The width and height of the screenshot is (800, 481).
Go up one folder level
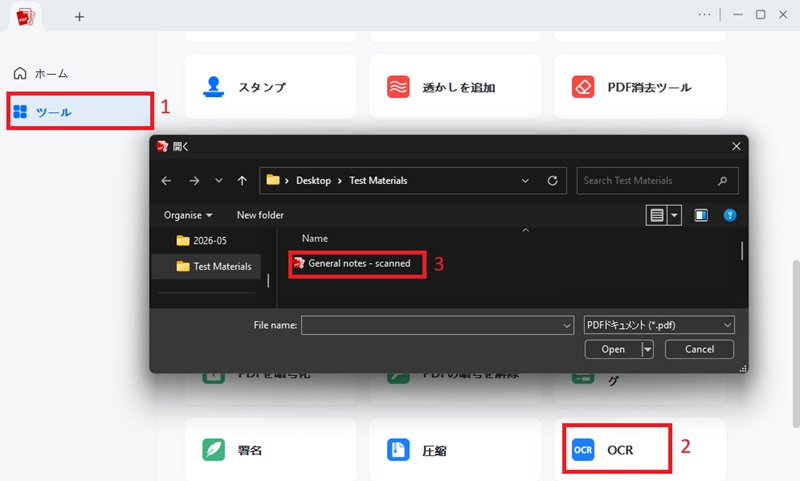[242, 181]
